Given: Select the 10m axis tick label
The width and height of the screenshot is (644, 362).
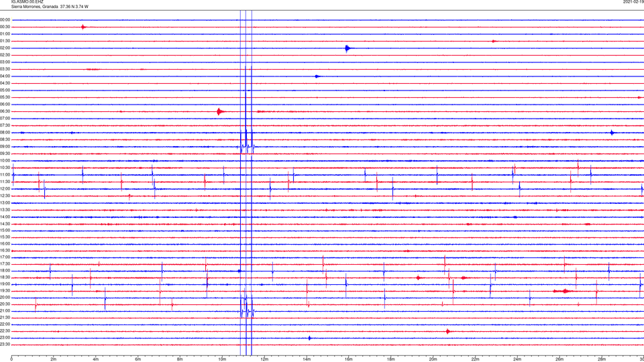Looking at the screenshot, I should [x=222, y=359].
